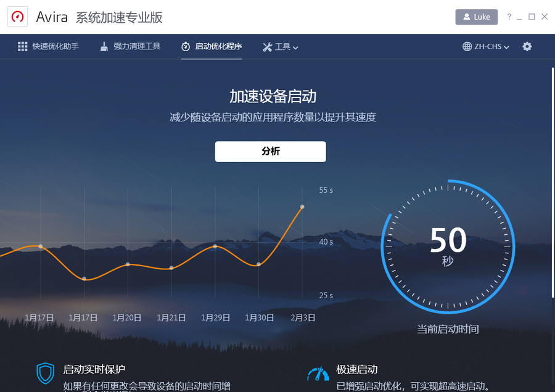Click the help question mark icon

click(509, 17)
